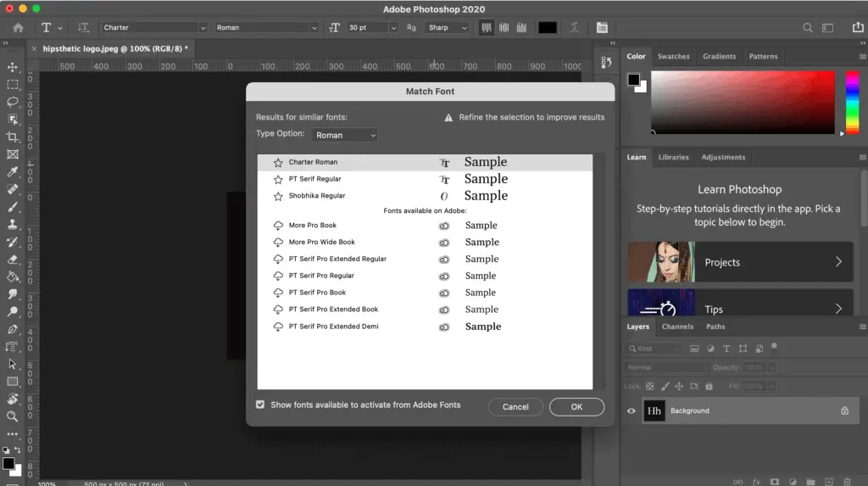Switch to the Libraries tab
Screen dimensions: 868x486
(673, 158)
